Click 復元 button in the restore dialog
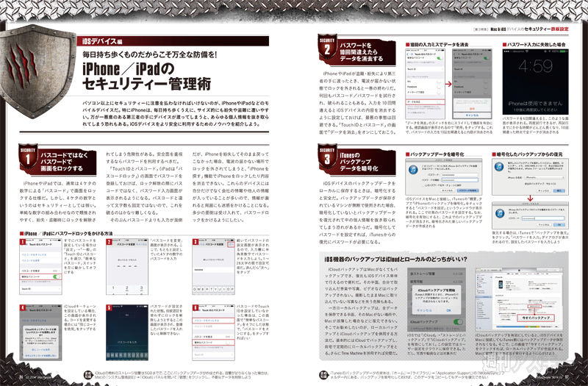The width and height of the screenshot is (588, 386). 559,190
